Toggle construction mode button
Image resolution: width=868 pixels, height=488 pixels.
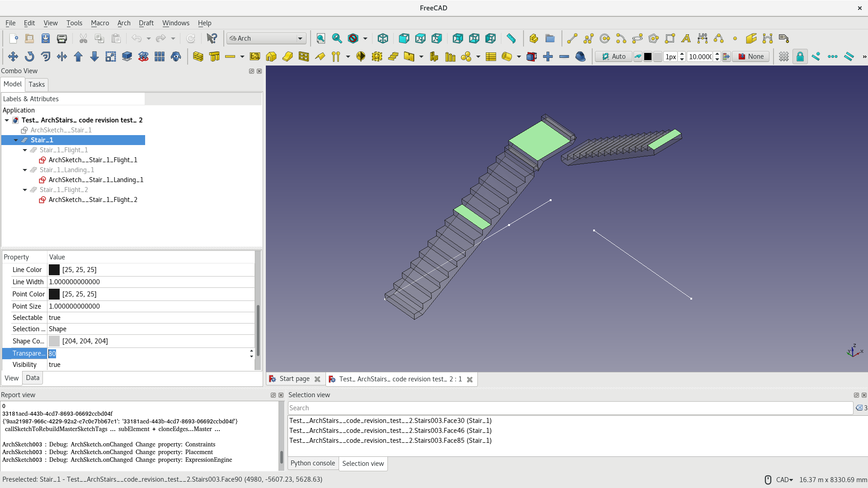(637, 56)
